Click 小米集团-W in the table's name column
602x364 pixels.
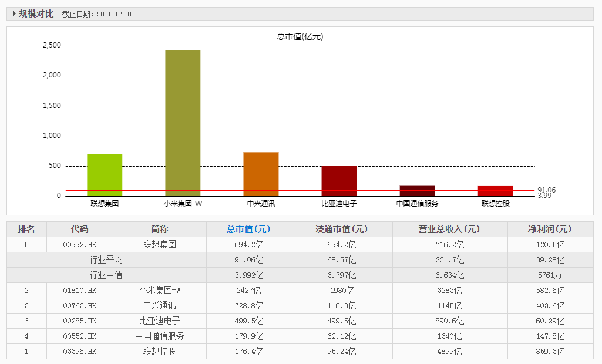point(159,290)
